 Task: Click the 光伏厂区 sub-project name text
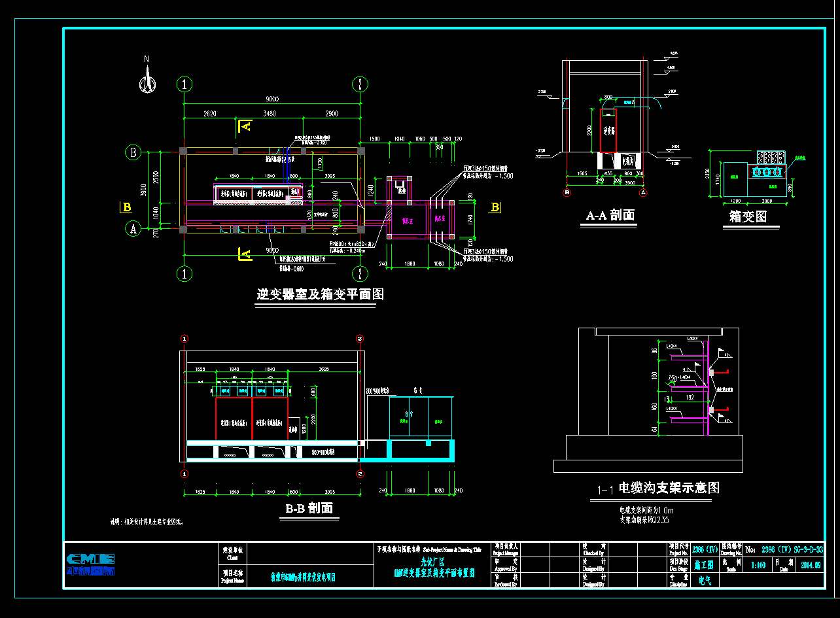[x=432, y=562]
